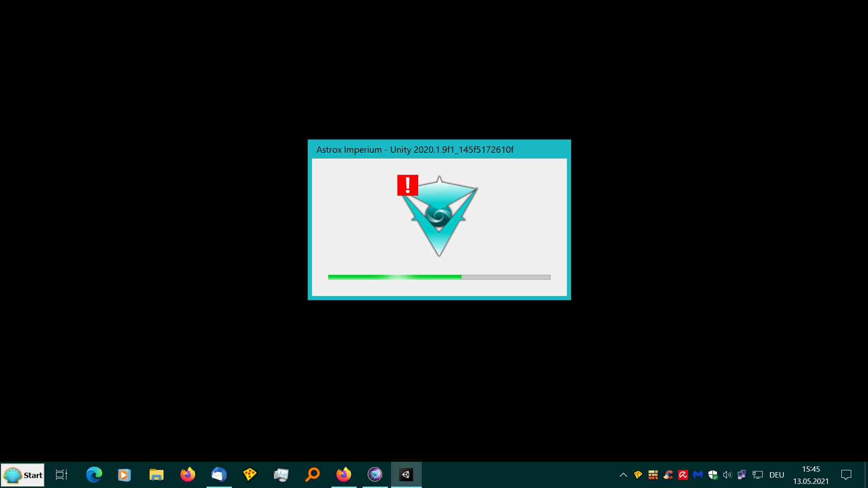Screen dimensions: 868x488
Task: Change the DEU input language
Action: click(777, 475)
